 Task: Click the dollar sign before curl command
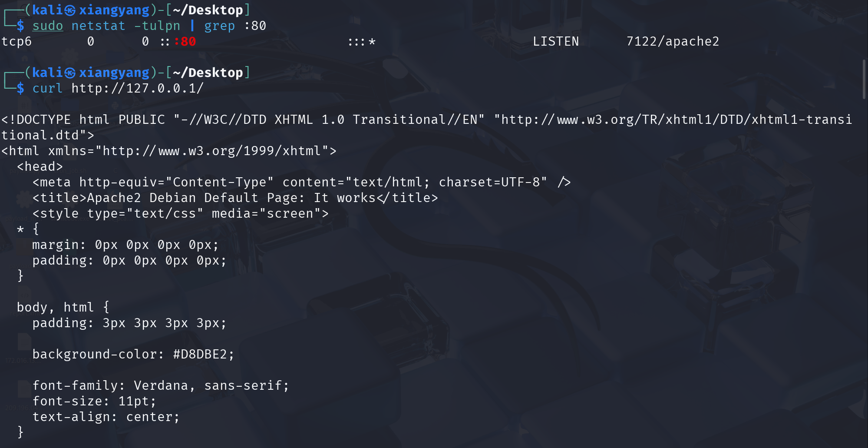tap(20, 88)
